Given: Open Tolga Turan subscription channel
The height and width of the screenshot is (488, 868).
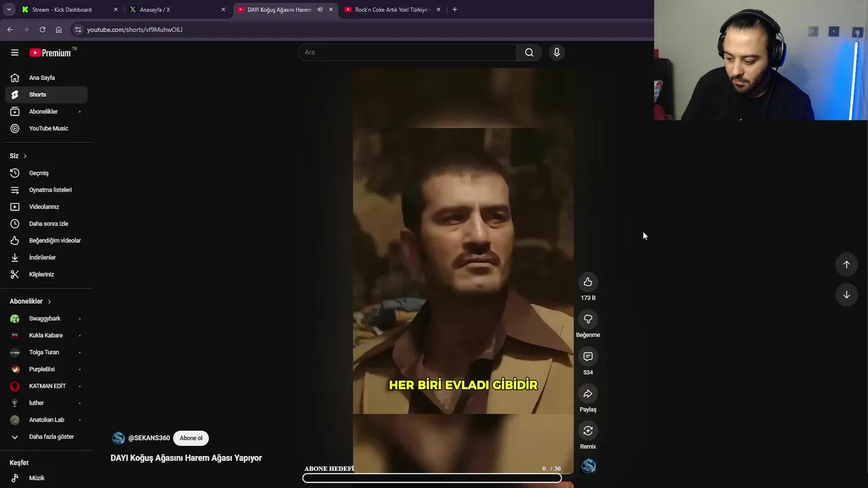Looking at the screenshot, I should click(46, 352).
